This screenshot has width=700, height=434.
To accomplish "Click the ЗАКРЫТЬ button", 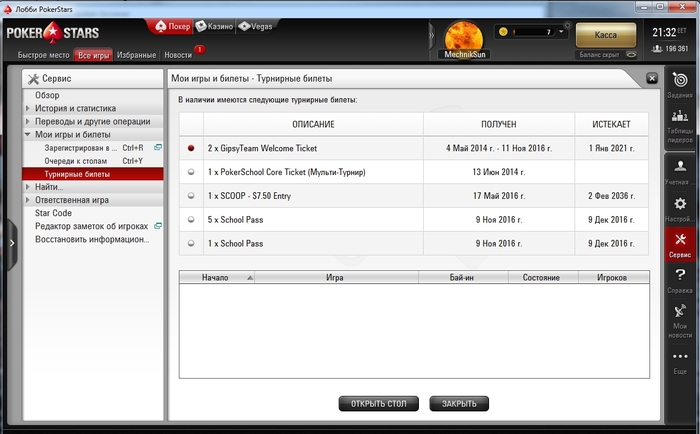I will pos(459,404).
